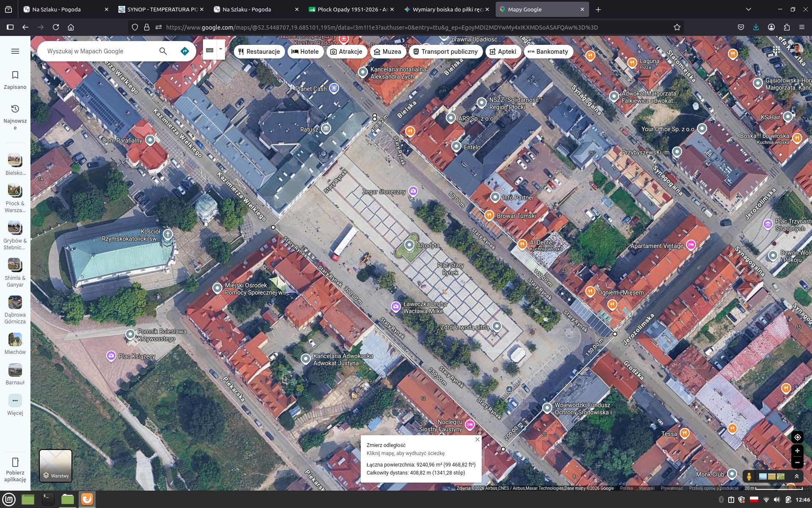Filter the map by Hotele
812x508 pixels.
pyautogui.click(x=305, y=52)
